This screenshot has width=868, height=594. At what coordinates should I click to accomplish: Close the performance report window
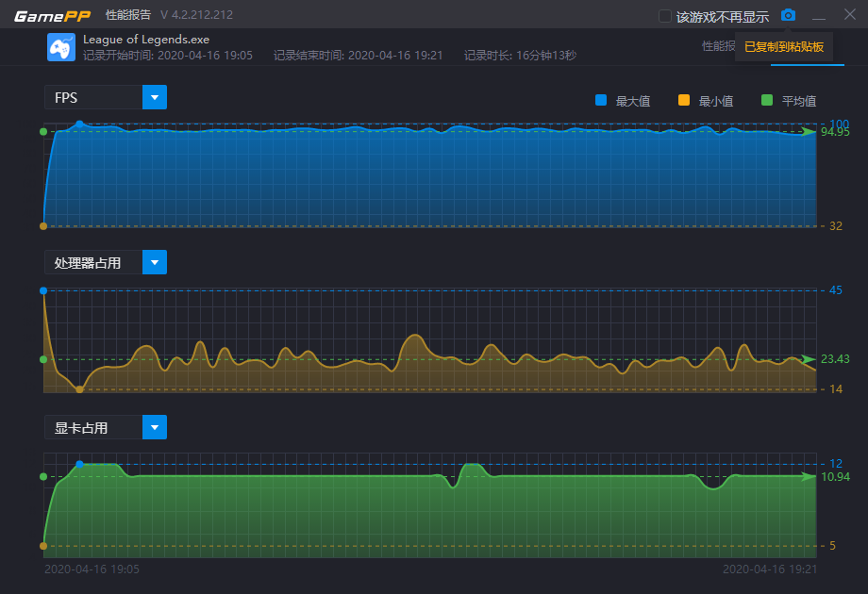[x=848, y=15]
